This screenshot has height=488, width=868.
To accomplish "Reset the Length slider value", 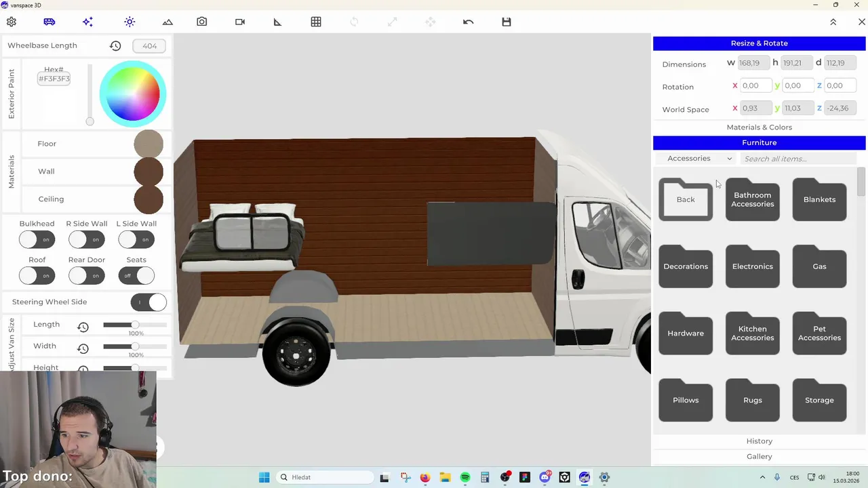I will 83,327.
